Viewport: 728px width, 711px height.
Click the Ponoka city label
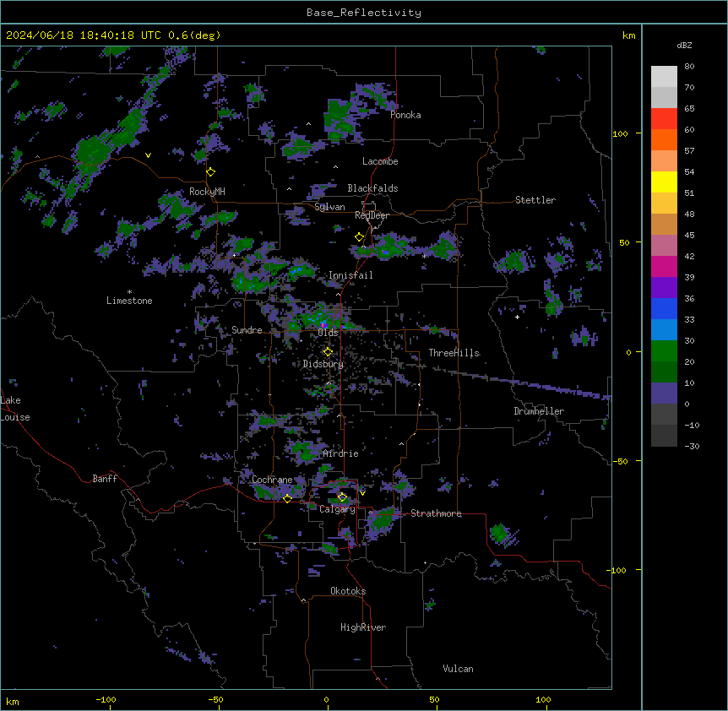coord(405,115)
